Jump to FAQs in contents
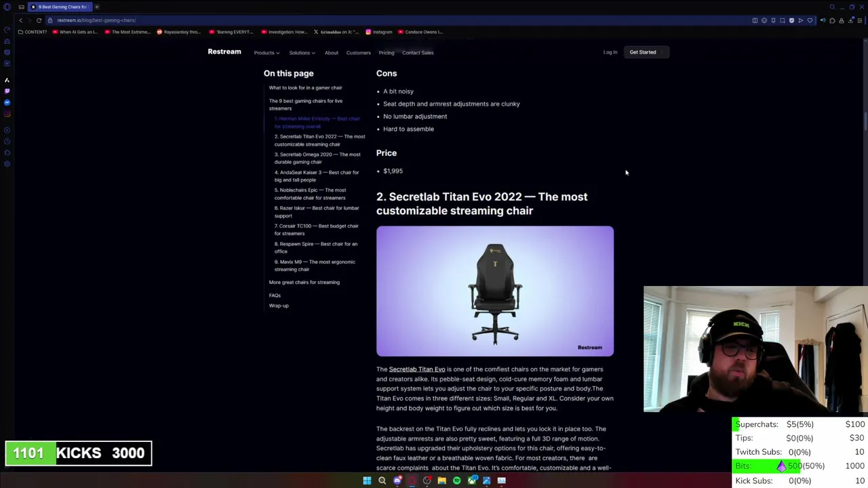The width and height of the screenshot is (868, 488). (275, 296)
